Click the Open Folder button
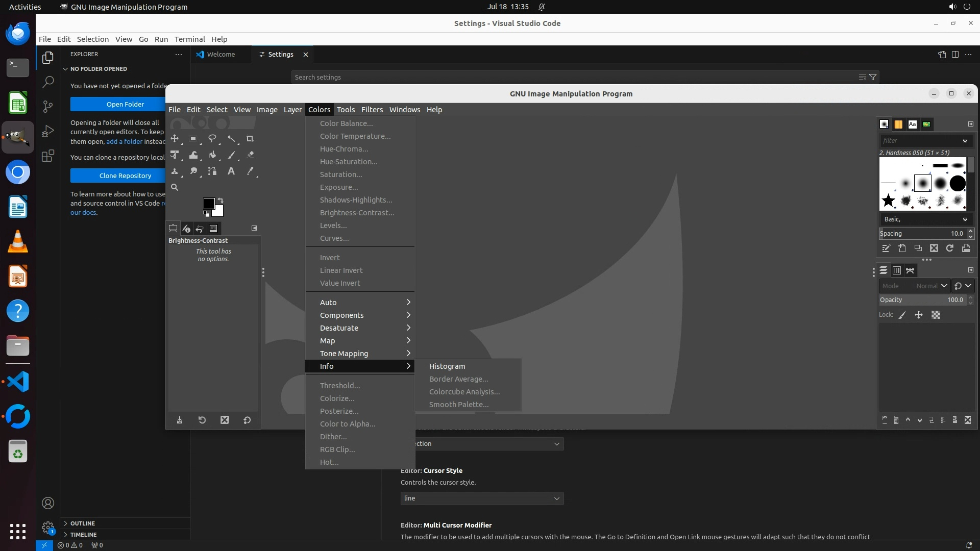 tap(125, 104)
